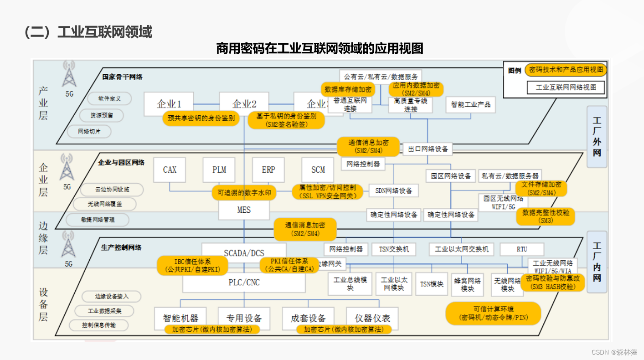Click the slide title 商用密码在工业互联网领域的应用视图

[x=319, y=48]
